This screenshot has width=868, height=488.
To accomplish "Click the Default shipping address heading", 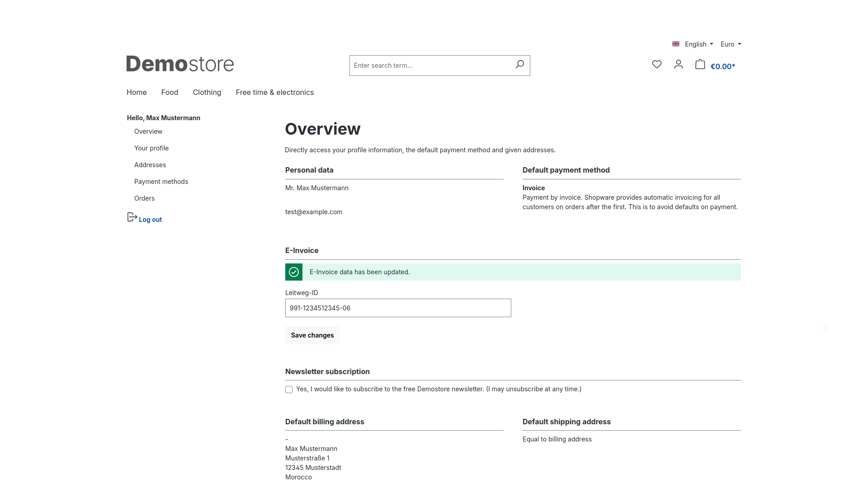I will [x=566, y=422].
